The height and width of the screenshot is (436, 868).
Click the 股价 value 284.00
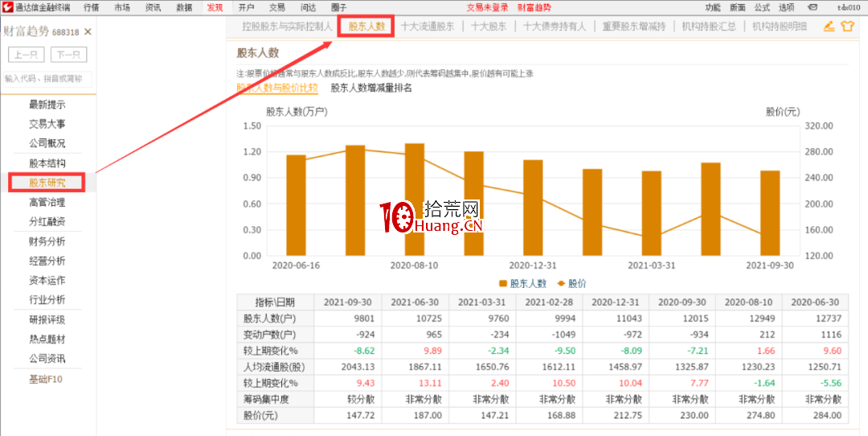(x=828, y=416)
